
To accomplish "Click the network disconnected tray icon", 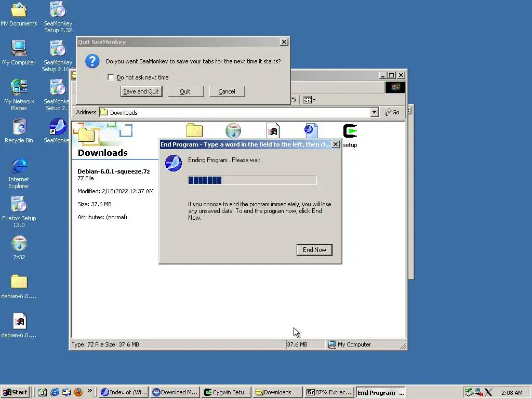I will coord(478,392).
